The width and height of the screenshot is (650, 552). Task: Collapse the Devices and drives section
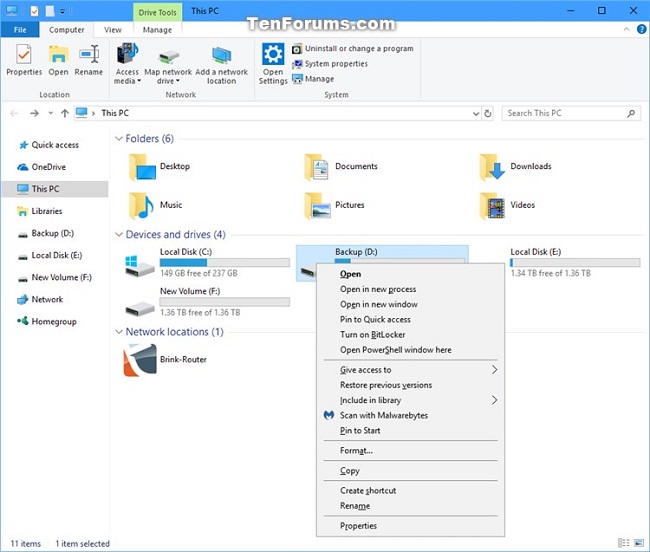119,235
